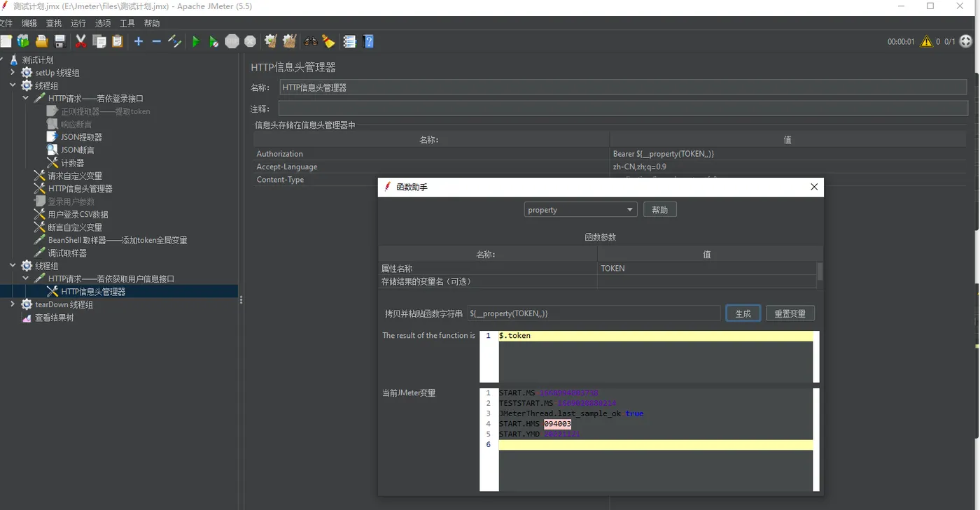Click the 名称 input field
This screenshot has width=980, height=510.
pos(623,87)
